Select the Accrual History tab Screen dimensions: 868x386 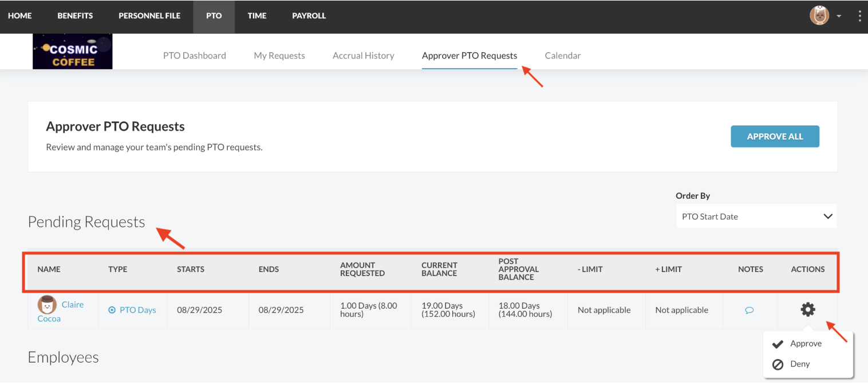tap(363, 56)
